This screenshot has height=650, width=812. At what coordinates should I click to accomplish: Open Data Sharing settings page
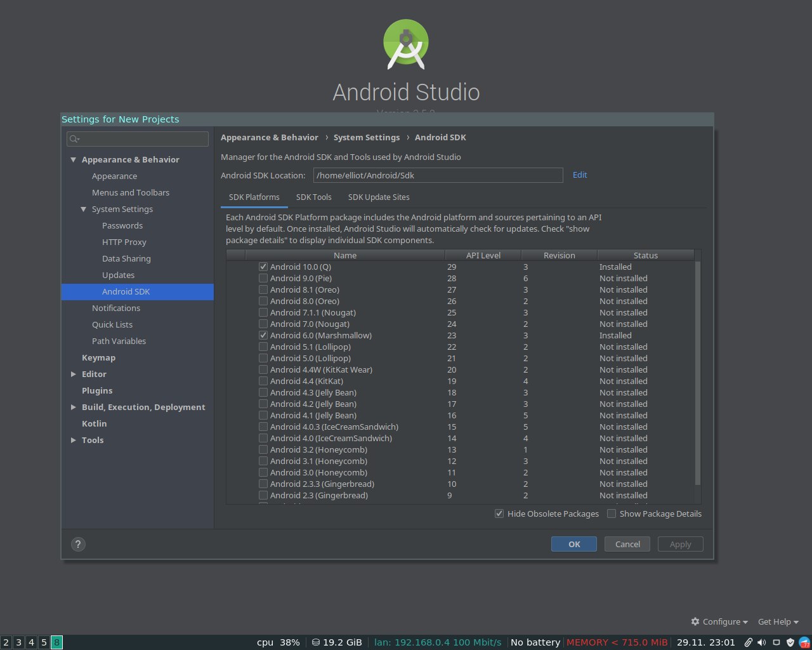coord(126,259)
